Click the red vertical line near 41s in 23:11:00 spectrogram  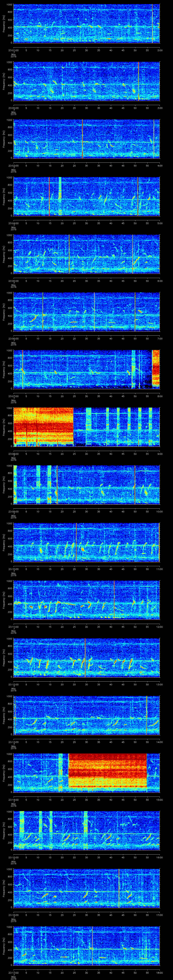(114, 600)
